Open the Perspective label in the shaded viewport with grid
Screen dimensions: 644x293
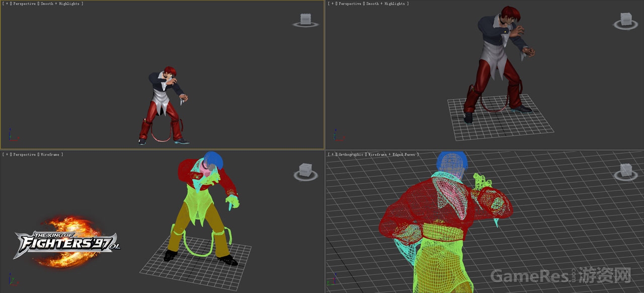(x=350, y=4)
